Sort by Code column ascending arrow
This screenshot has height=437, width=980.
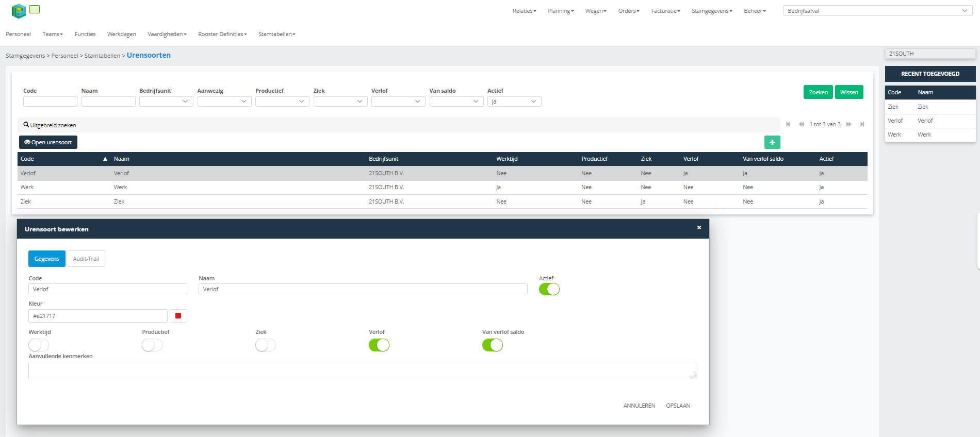coord(105,159)
